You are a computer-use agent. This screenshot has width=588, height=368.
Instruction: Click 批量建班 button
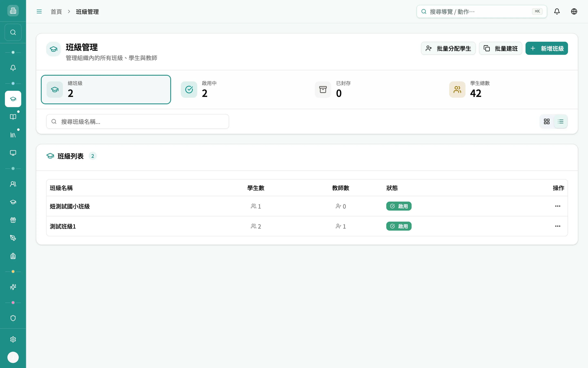tap(500, 48)
